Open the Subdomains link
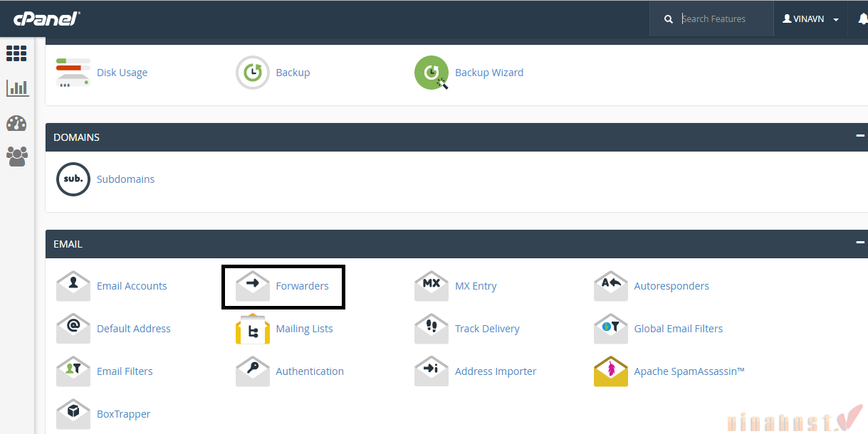 125,179
